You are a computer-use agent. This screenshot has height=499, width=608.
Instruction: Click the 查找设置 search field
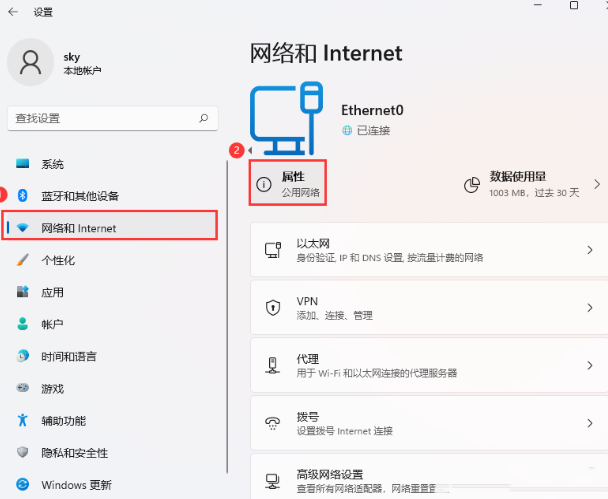tap(113, 118)
